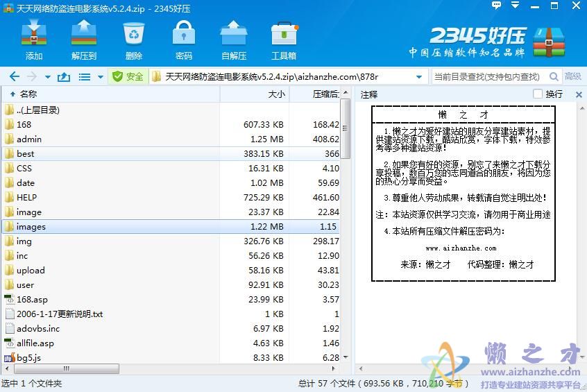Select the images folder
Viewport: 587px width, 392px height.
tap(171, 226)
